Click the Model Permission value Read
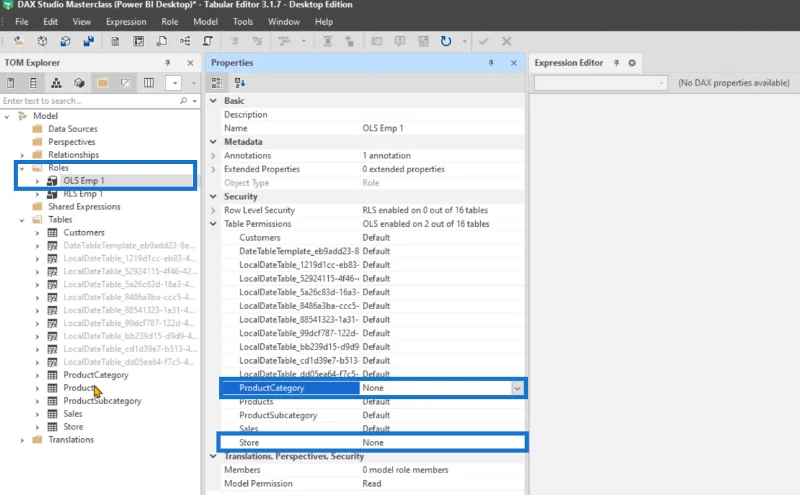The width and height of the screenshot is (800, 495). click(372, 484)
